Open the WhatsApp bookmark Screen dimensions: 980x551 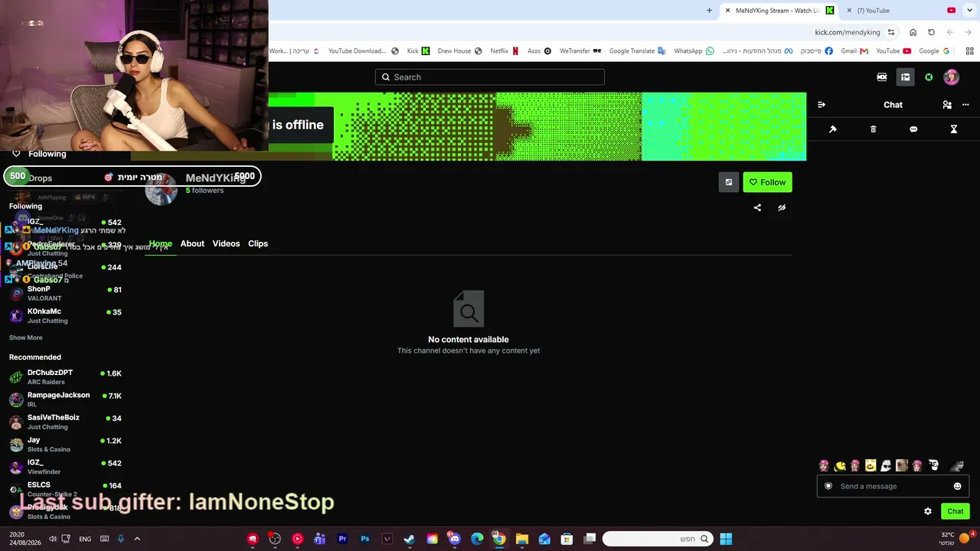(x=694, y=51)
